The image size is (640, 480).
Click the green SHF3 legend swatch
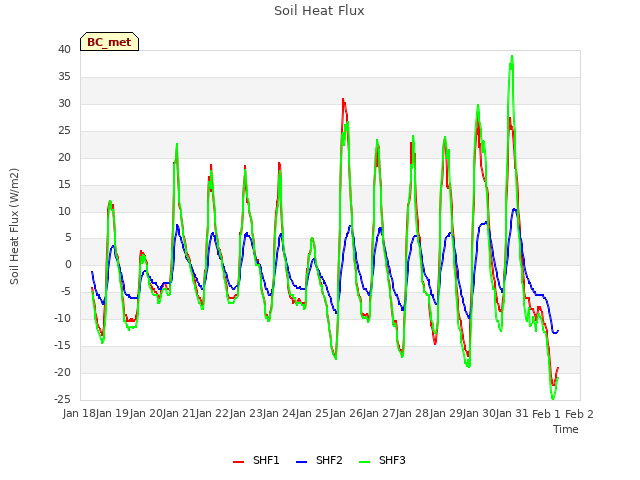click(x=364, y=462)
